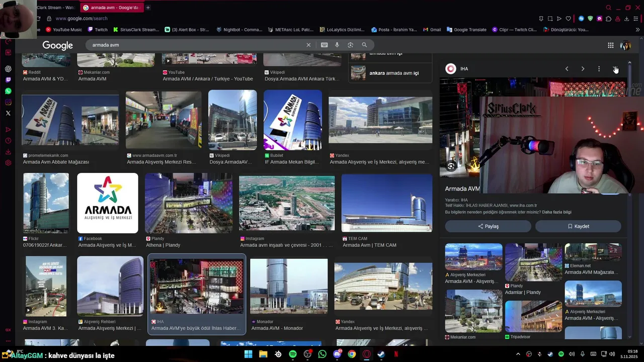The image size is (644, 362).
Task: Click the Google search input field
Action: pos(196,45)
